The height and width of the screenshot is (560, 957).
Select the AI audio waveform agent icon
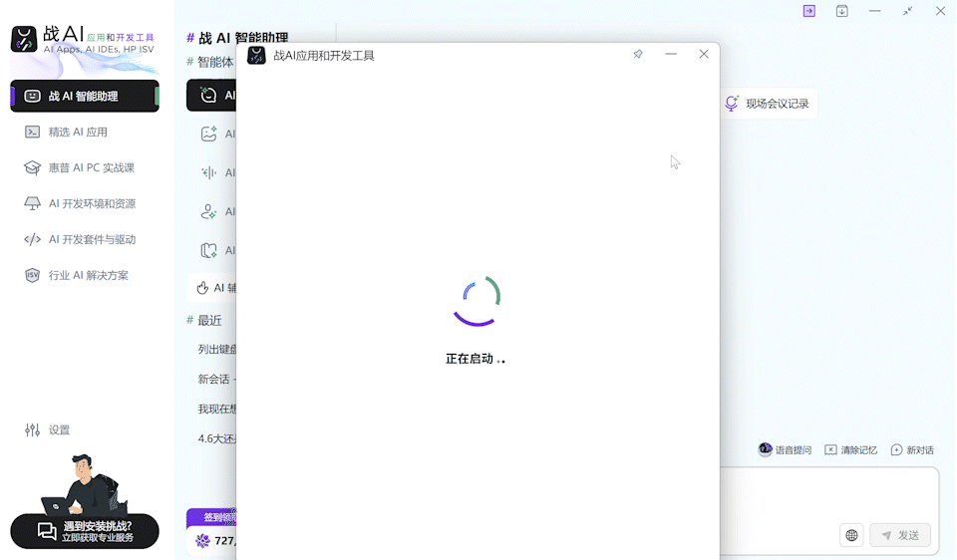208,172
